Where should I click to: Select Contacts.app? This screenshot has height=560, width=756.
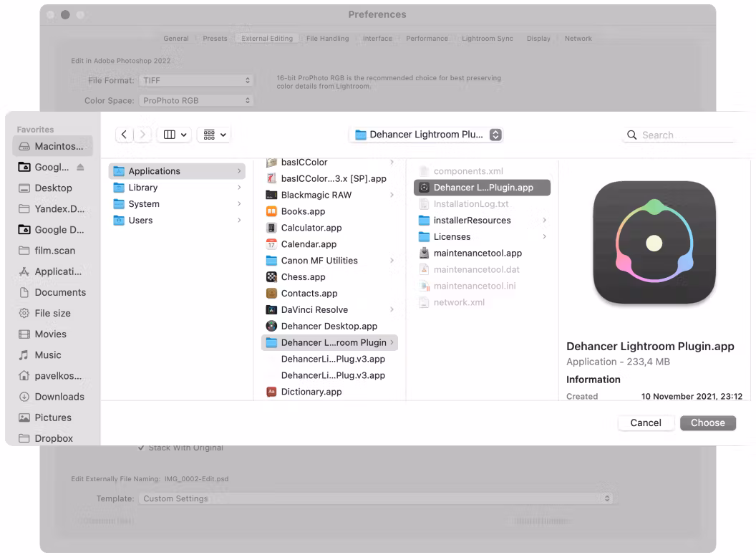coord(330,294)
